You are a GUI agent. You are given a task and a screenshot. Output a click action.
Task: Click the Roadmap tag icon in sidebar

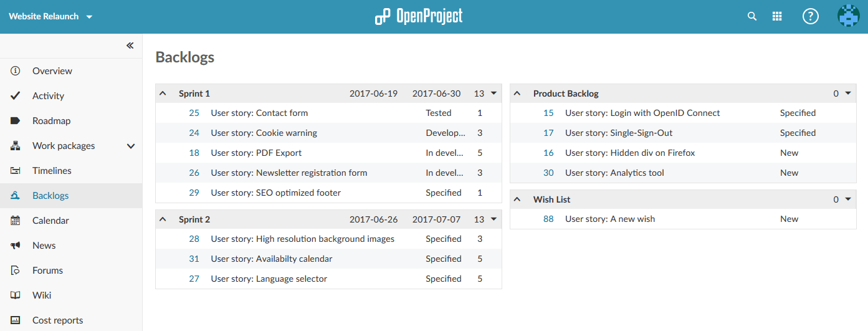click(16, 121)
